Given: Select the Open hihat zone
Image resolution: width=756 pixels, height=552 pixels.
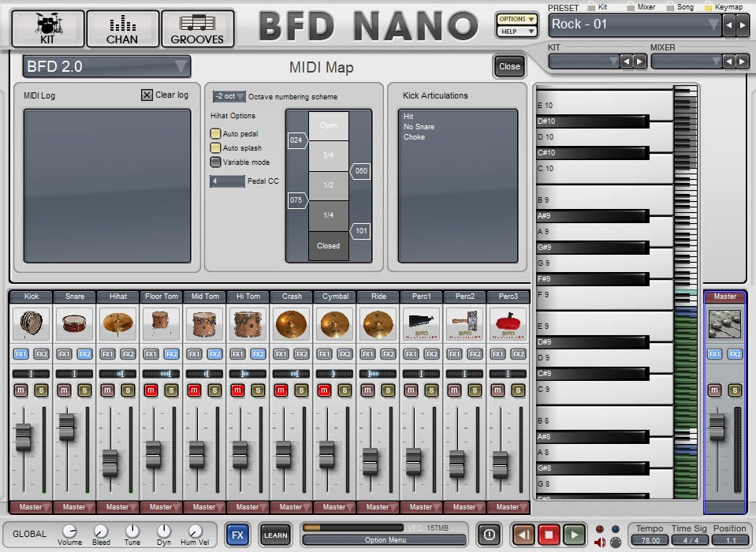Looking at the screenshot, I should (329, 126).
